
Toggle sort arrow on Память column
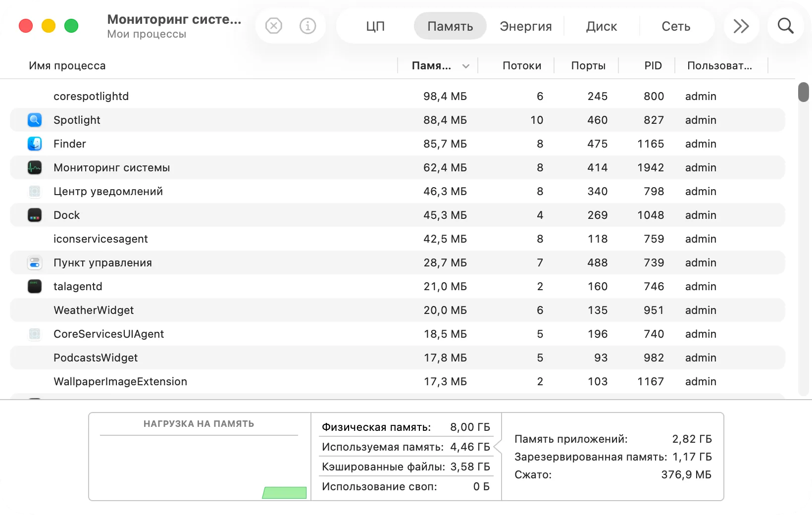(466, 66)
